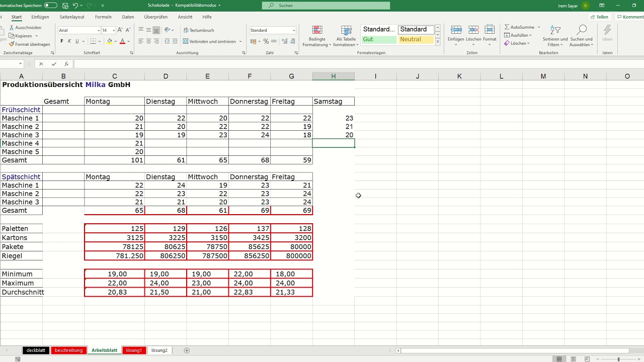Open the deckblatt sheet tab
The image size is (644, 362).
pyautogui.click(x=36, y=350)
